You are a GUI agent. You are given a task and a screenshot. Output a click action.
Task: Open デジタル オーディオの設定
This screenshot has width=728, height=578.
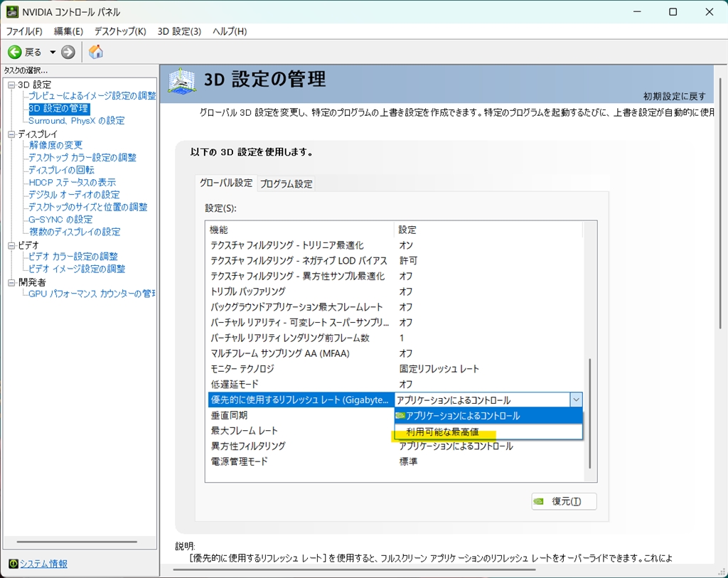[x=74, y=195]
